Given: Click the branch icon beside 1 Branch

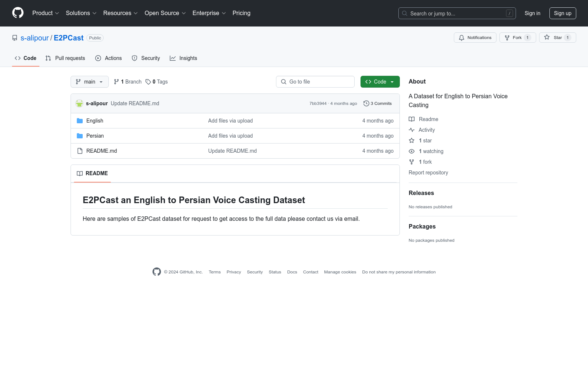Looking at the screenshot, I should pos(116,82).
